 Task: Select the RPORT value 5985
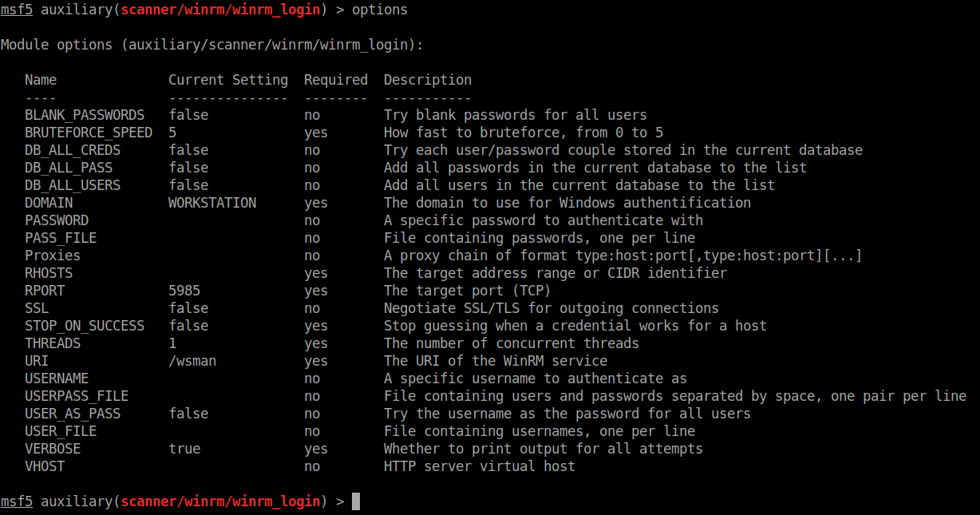click(x=184, y=291)
